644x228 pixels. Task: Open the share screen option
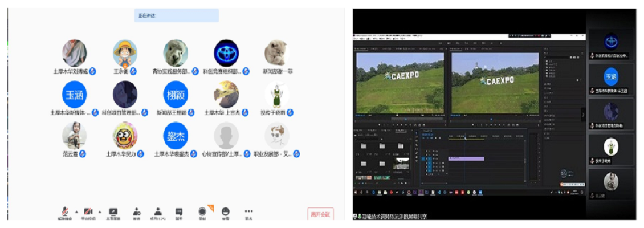click(x=113, y=211)
